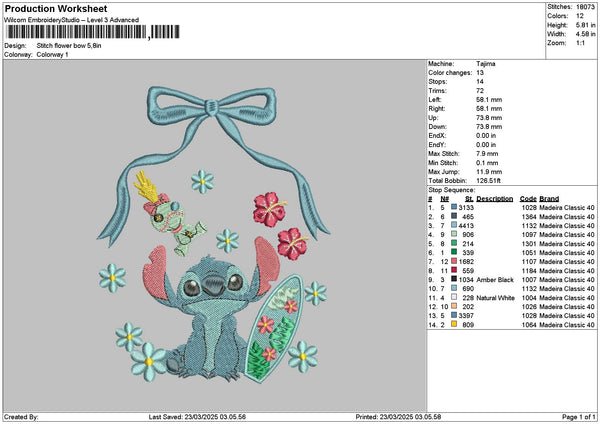Click thread code 1364
This screenshot has height=424, width=600.
tap(529, 217)
